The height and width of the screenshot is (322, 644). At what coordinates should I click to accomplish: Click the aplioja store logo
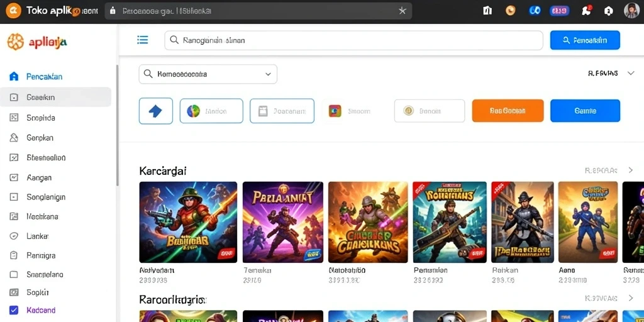[x=37, y=42]
